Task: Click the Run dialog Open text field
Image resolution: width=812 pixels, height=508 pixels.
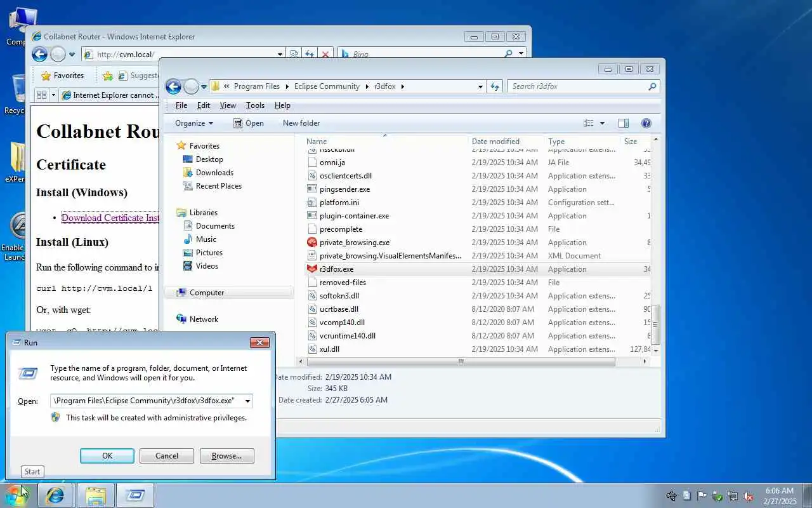Action: click(x=147, y=401)
